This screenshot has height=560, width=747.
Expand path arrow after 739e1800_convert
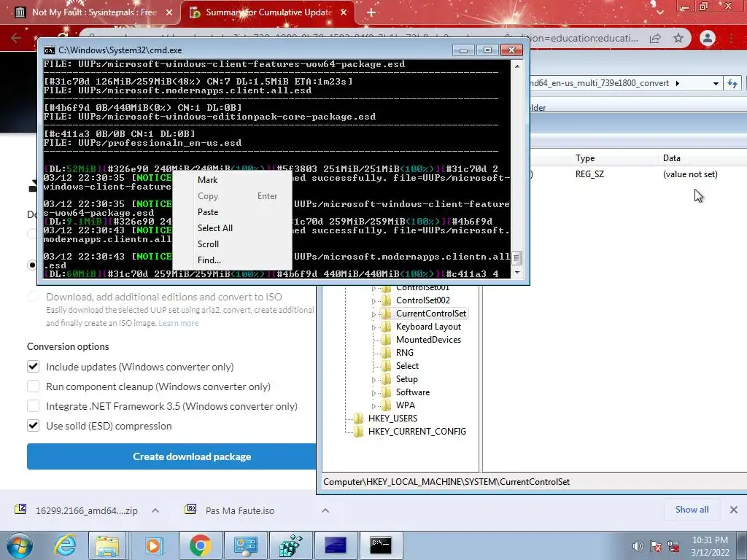pyautogui.click(x=678, y=83)
